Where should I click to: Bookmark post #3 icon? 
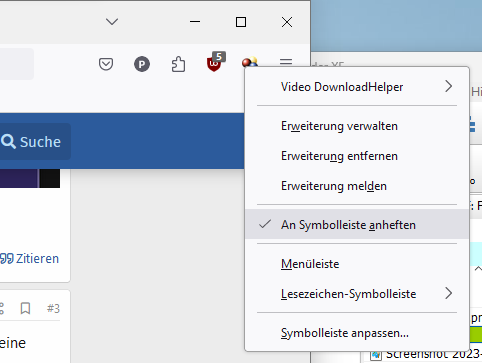tap(25, 308)
